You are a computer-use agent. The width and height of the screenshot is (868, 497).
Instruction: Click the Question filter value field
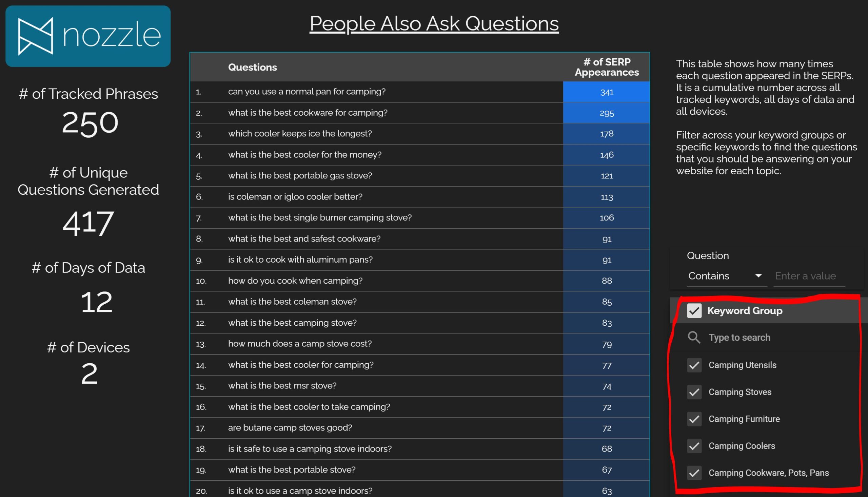point(809,276)
